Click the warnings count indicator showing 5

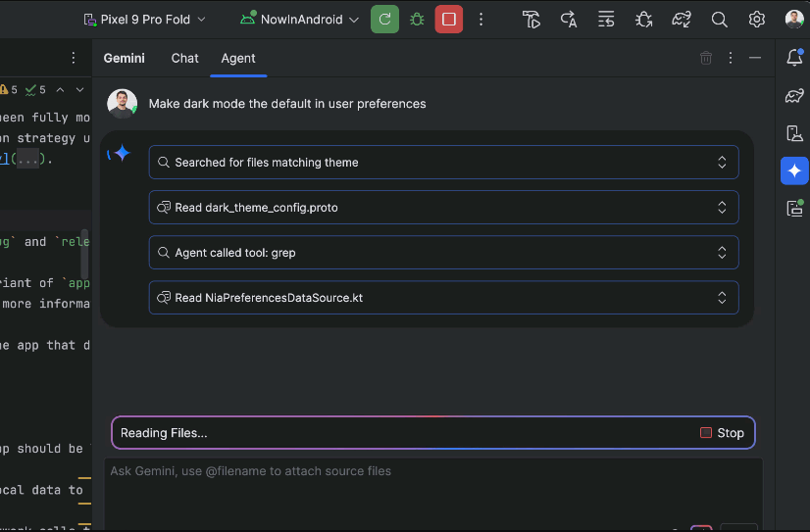[x=9, y=90]
